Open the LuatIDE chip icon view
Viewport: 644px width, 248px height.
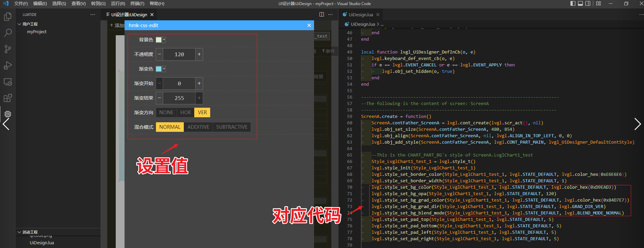7,114
